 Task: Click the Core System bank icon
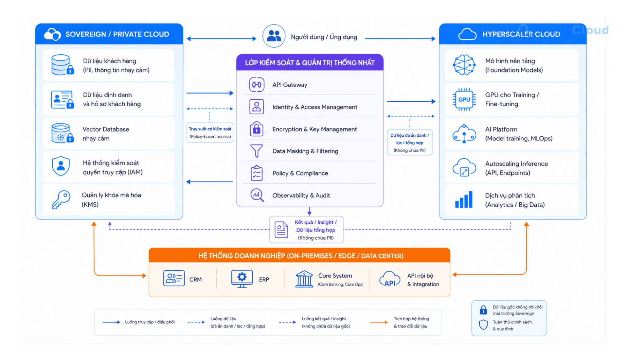click(304, 279)
